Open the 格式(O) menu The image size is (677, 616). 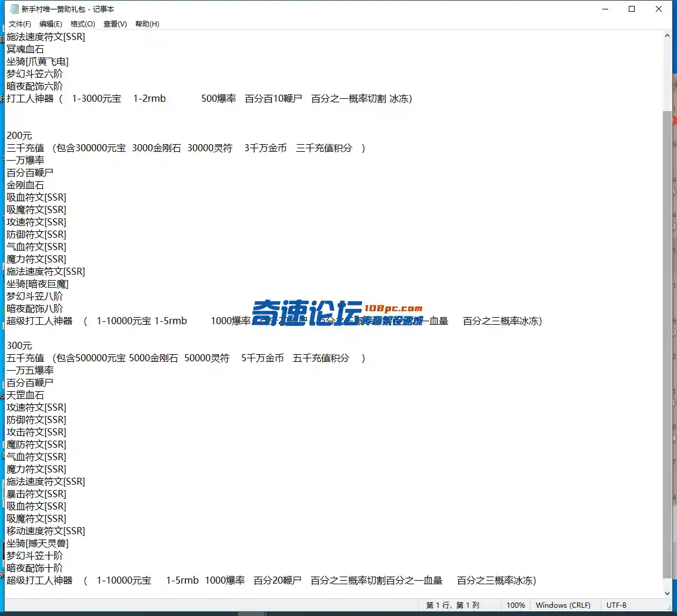point(82,24)
